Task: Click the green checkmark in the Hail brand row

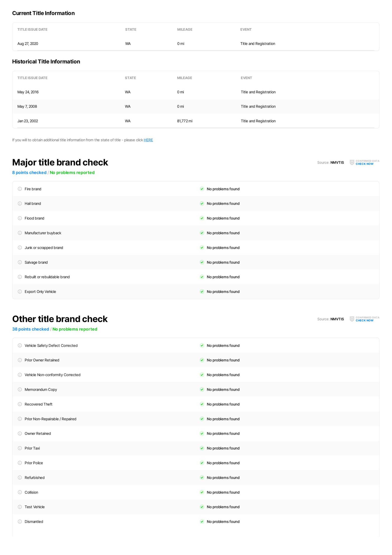Action: 202,204
